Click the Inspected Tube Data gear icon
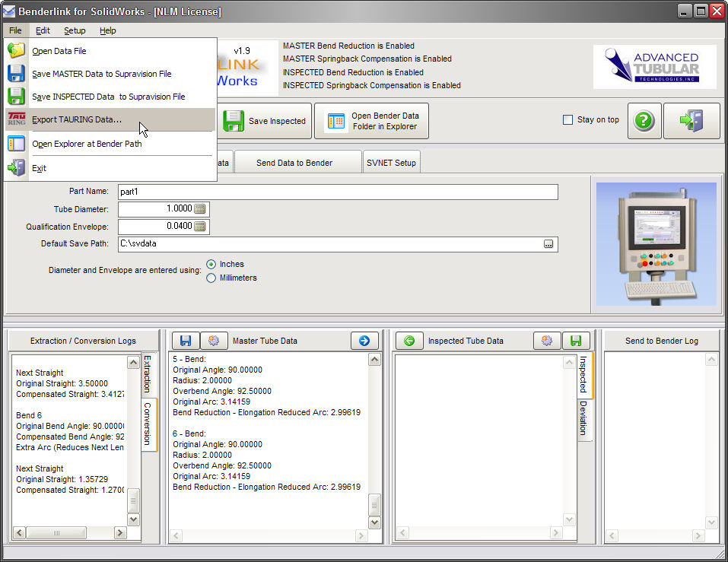Screen dimensions: 728x562 coord(547,341)
